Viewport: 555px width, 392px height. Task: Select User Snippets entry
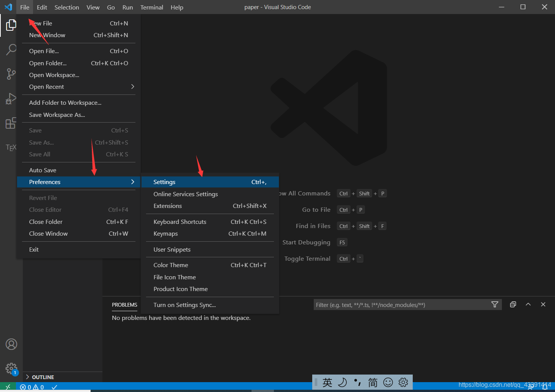coord(210,249)
